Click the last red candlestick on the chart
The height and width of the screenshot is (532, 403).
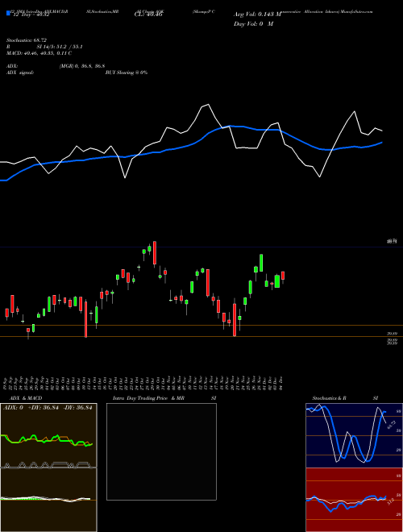283,276
